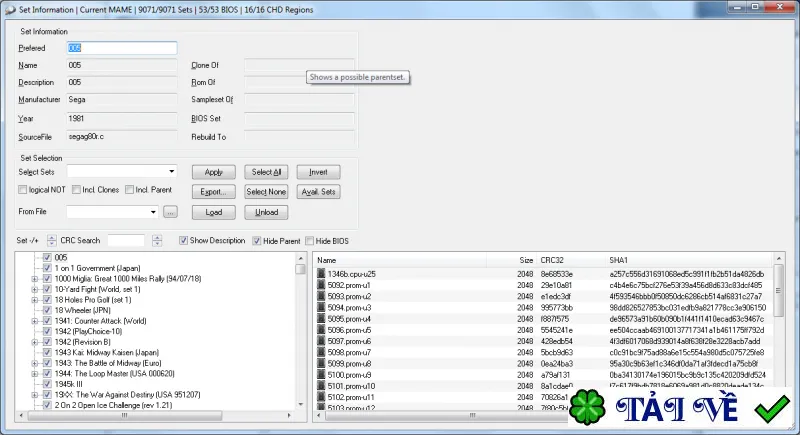Open the Export... dialog
Image resolution: width=800 pixels, height=435 pixels.
pyautogui.click(x=214, y=192)
